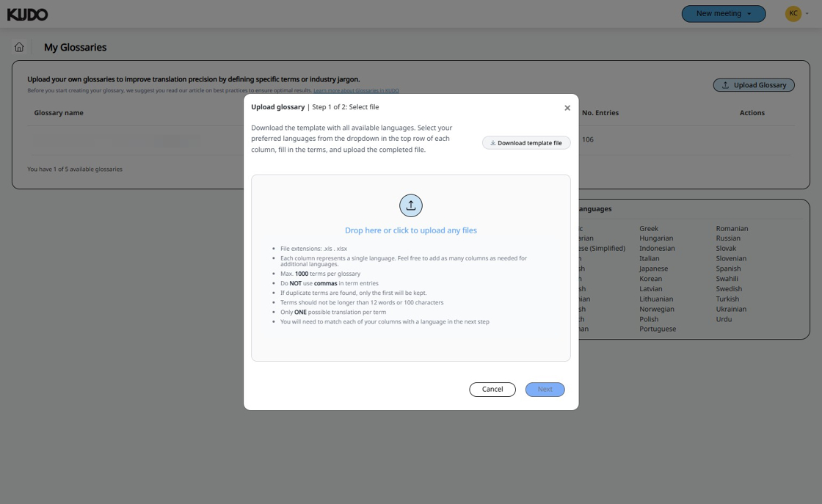Close the Upload glossary dialog
This screenshot has width=822, height=504.
coord(567,108)
